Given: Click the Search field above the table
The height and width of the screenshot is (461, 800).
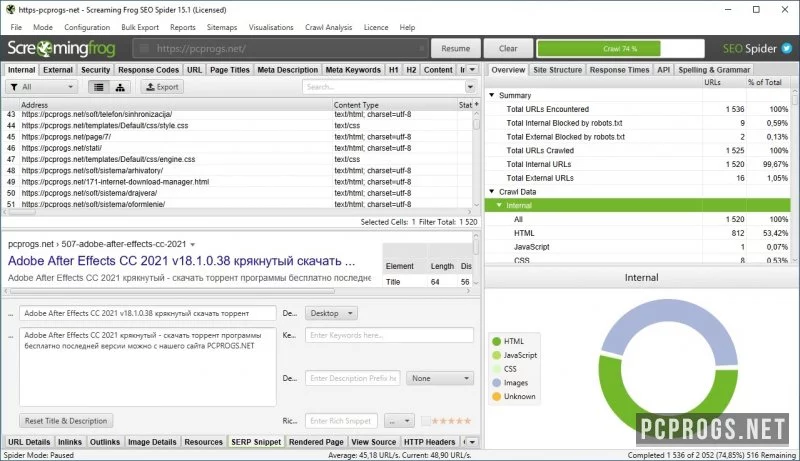Looking at the screenshot, I should (x=384, y=87).
